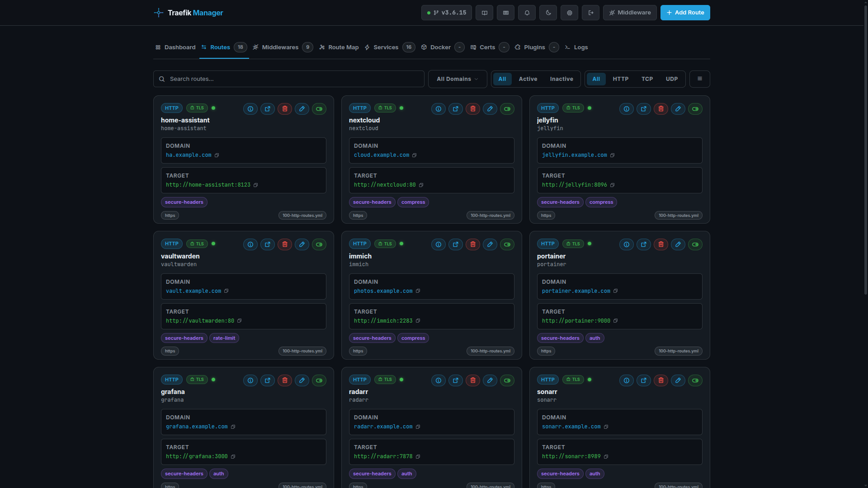
Task: Delete the jellyfin route
Action: point(661,109)
